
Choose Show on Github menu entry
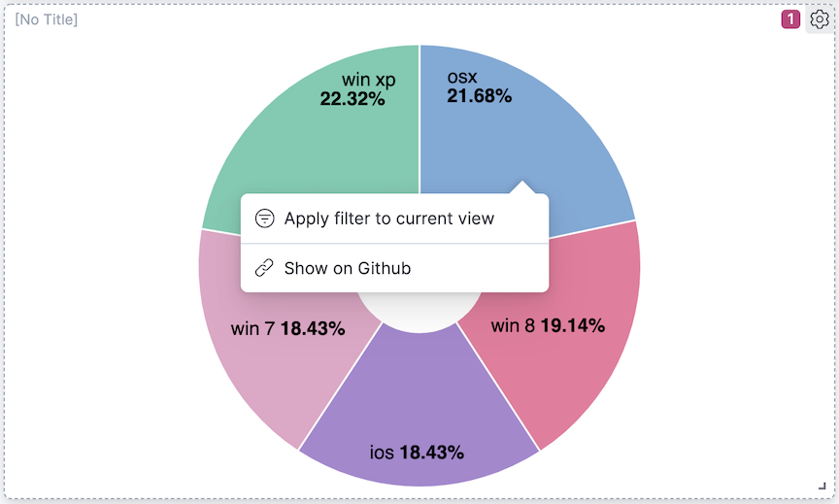click(x=348, y=268)
